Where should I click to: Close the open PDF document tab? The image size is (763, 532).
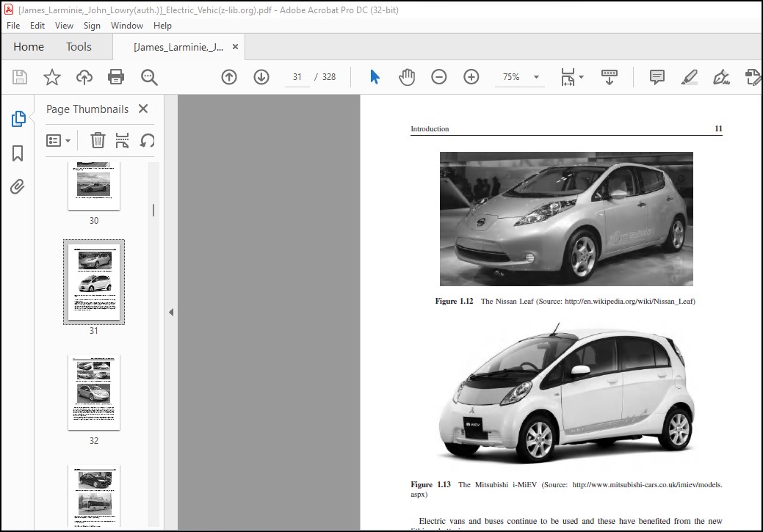pos(235,47)
